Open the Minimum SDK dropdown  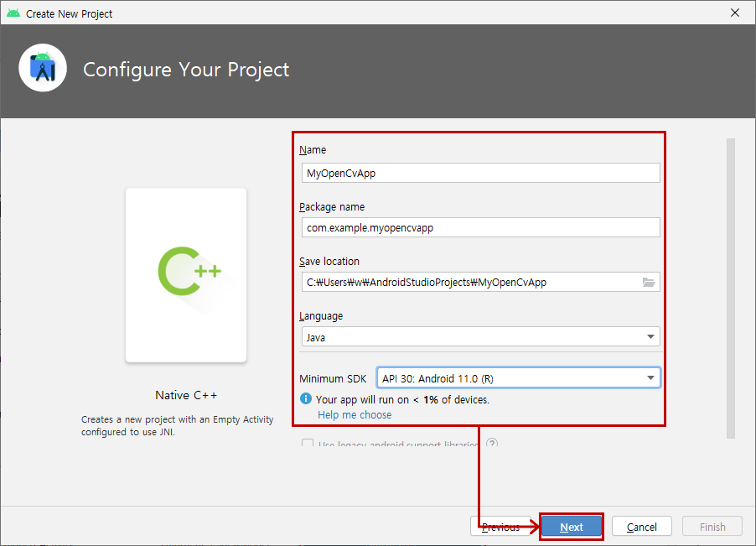tap(518, 378)
